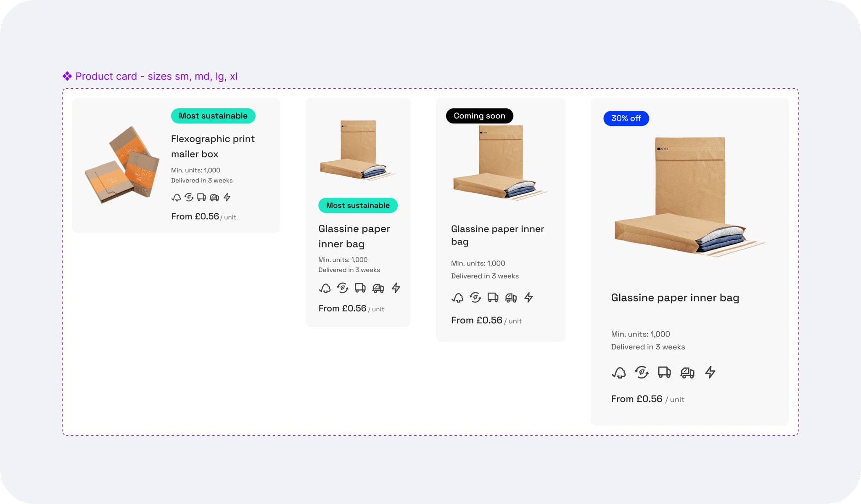This screenshot has height=504, width=861.
Task: Click delivery truck icon in Most sustainable bag card
Action: pyautogui.click(x=360, y=288)
